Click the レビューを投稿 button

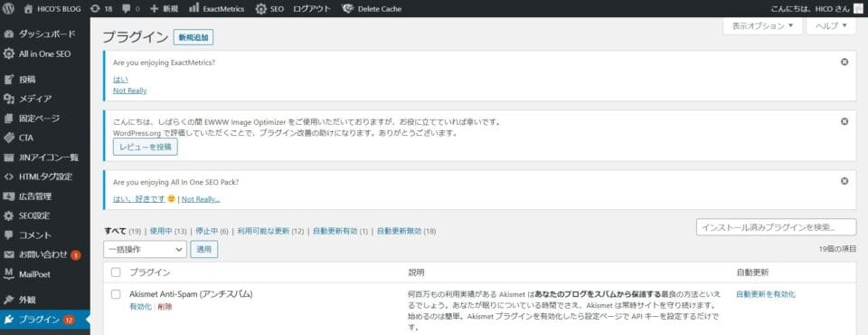click(146, 147)
